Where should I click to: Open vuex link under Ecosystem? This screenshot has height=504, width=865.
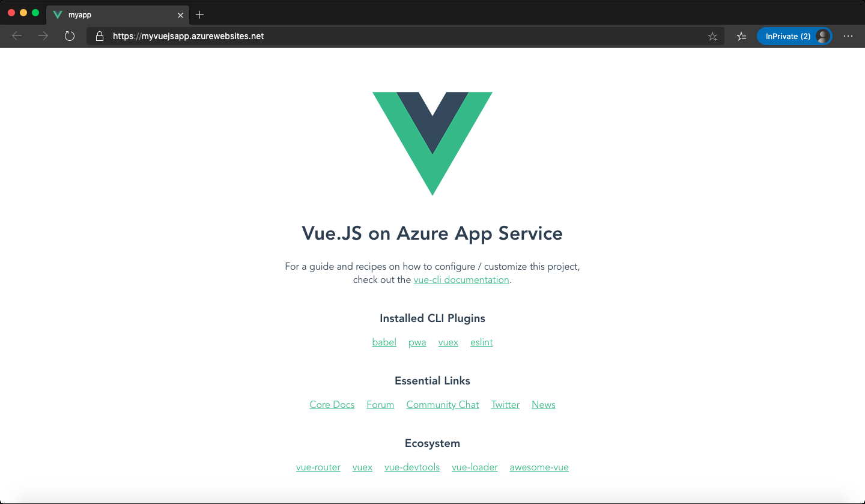(x=362, y=467)
